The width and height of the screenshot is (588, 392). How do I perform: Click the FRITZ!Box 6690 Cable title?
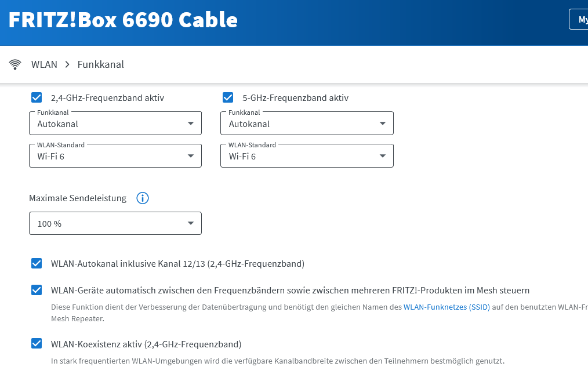coord(123,20)
